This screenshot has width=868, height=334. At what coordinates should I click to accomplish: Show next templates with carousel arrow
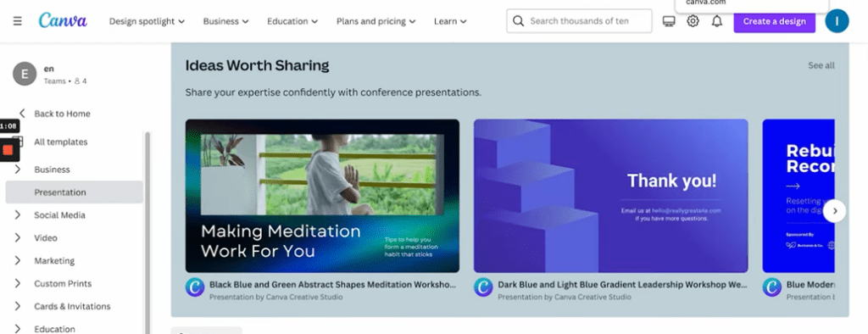point(834,211)
